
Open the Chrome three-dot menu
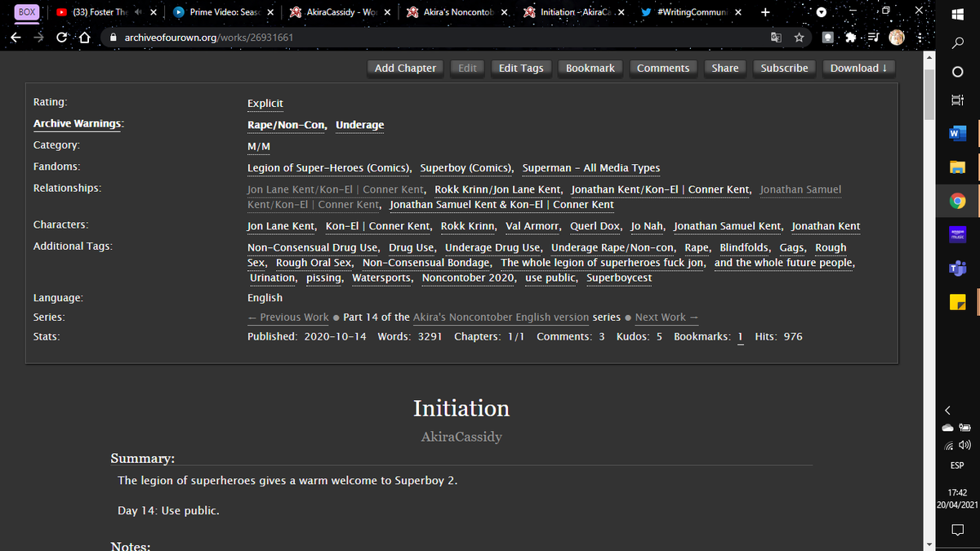(921, 38)
